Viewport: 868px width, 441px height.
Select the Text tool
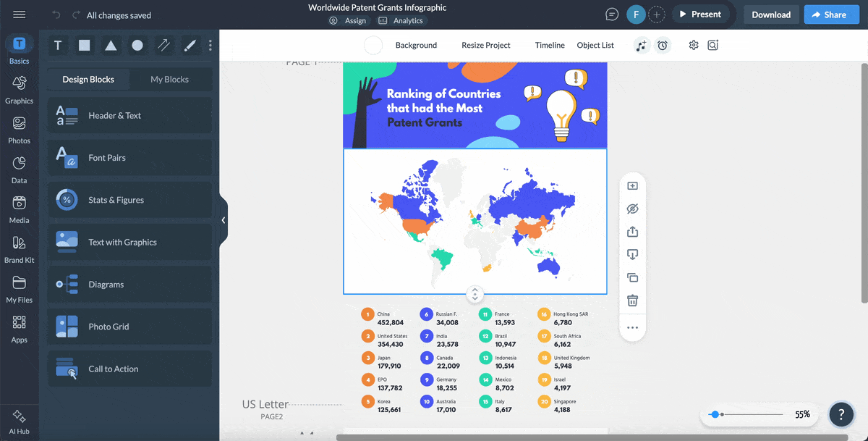[x=57, y=45]
